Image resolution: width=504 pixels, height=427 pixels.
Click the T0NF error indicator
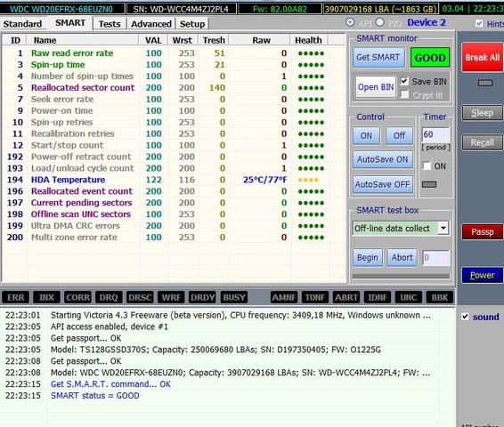315,298
